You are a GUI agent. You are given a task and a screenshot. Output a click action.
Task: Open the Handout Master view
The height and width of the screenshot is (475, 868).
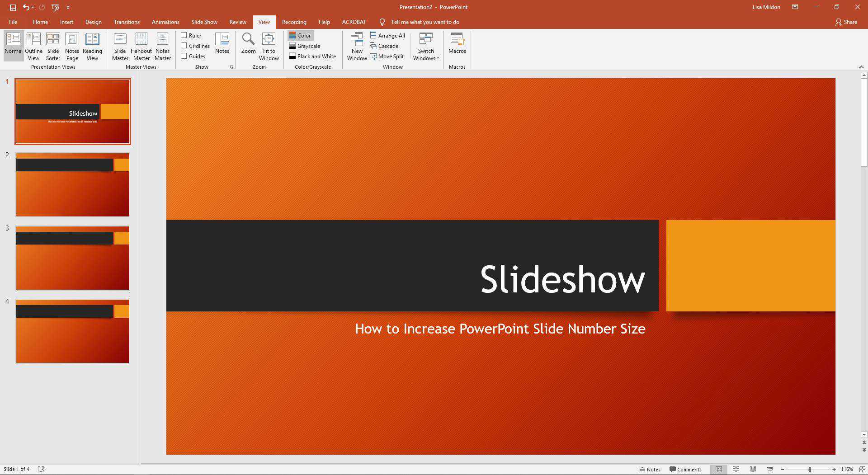pyautogui.click(x=141, y=45)
